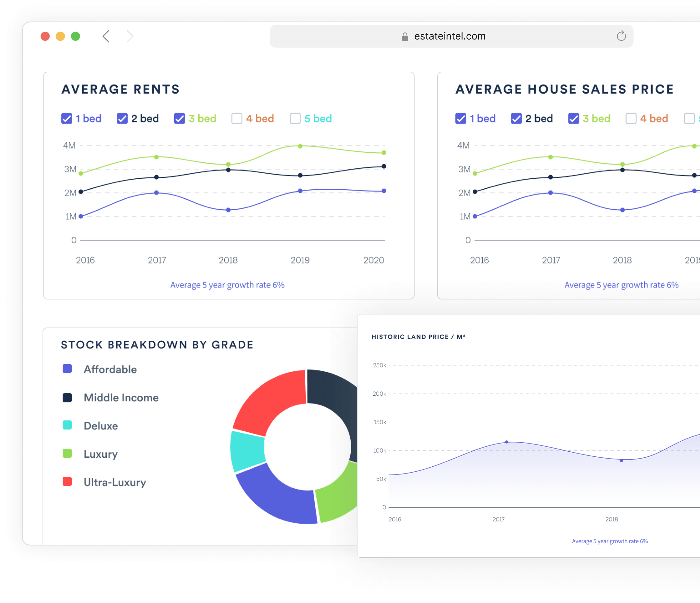Screen dimensions: 700x603
Task: Click the Ultra-Luxury red legend swatch
Action: pos(67,482)
